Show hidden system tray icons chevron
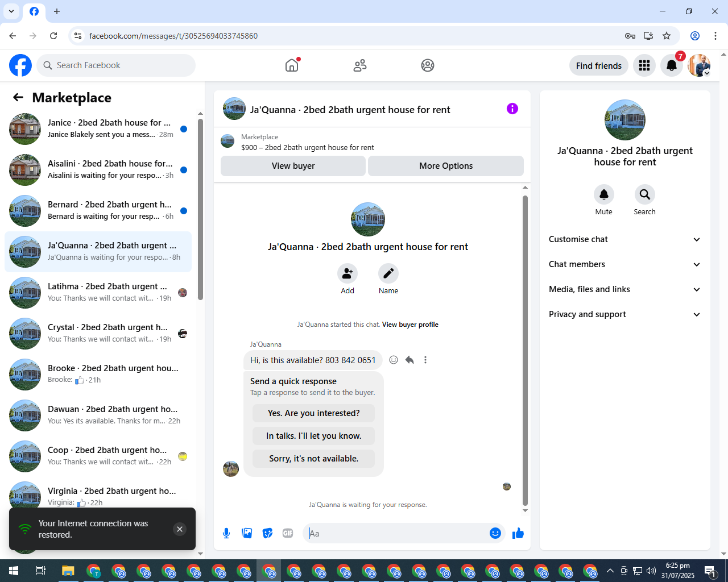 610,571
